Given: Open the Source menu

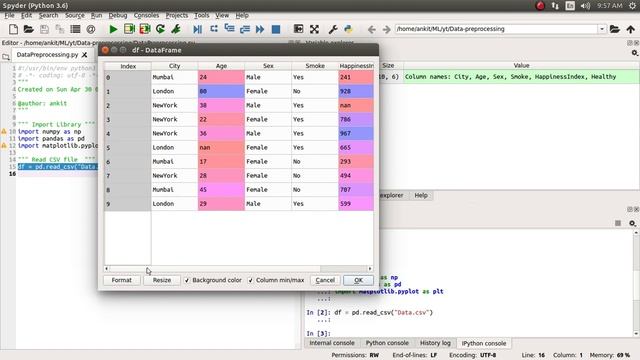Looking at the screenshot, I should [75, 15].
